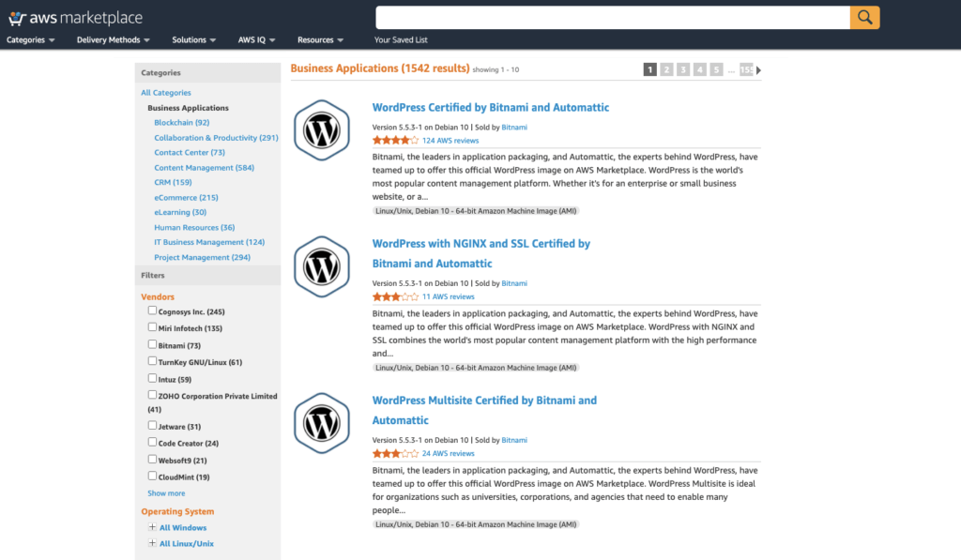This screenshot has width=961, height=560.
Task: Show more vendors in filter list
Action: pos(166,493)
